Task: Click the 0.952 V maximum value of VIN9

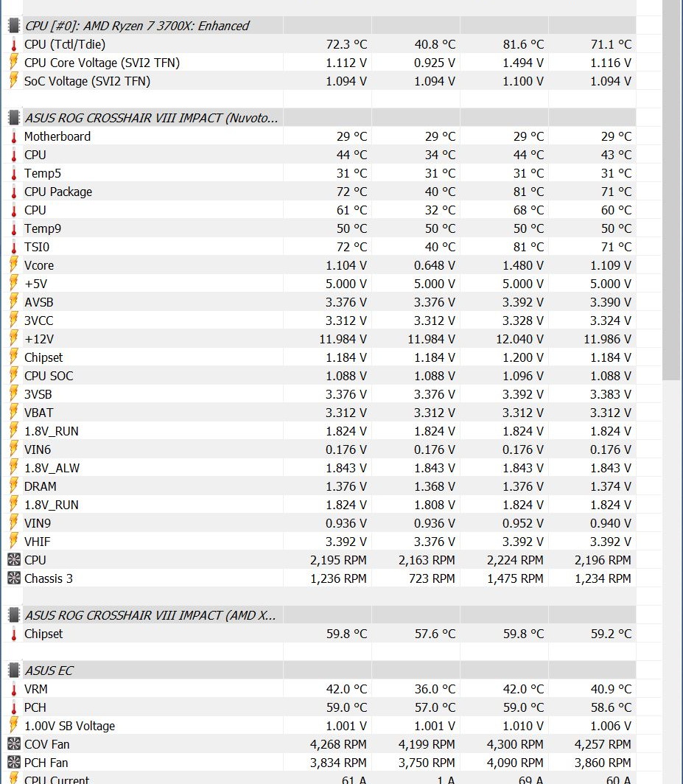Action: point(522,523)
